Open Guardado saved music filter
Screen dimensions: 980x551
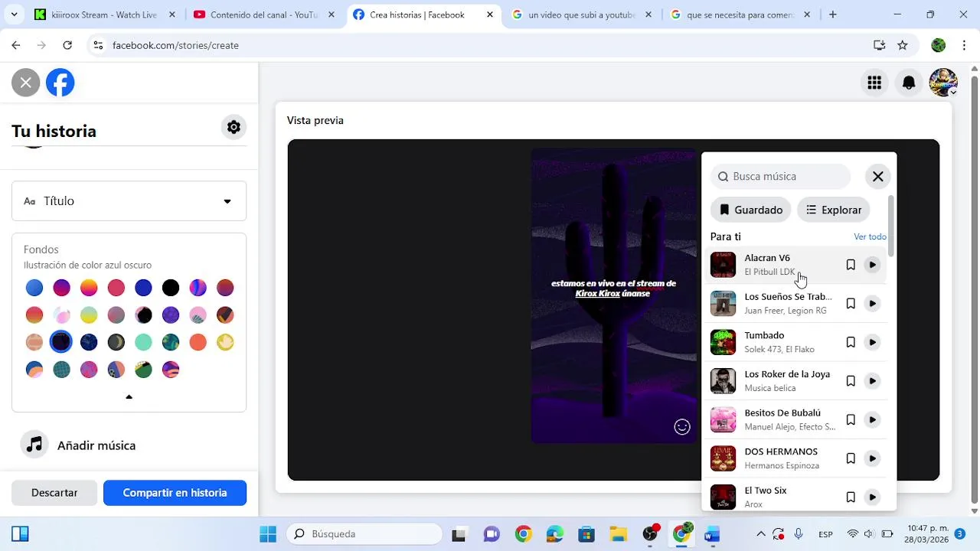coord(750,210)
